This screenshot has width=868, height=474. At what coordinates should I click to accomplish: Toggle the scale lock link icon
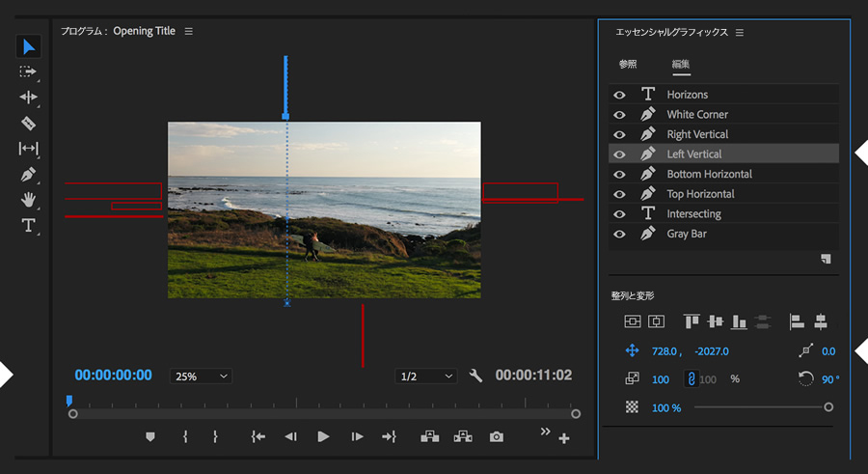691,379
